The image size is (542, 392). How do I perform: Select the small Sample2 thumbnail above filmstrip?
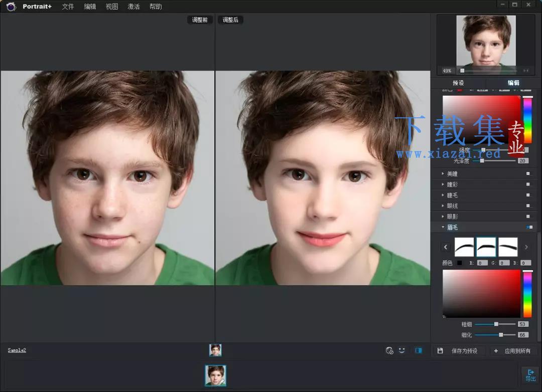pos(215,350)
